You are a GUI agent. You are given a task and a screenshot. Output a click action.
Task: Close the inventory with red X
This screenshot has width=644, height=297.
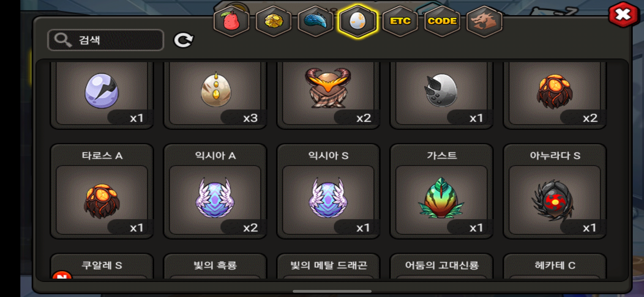[x=623, y=15]
